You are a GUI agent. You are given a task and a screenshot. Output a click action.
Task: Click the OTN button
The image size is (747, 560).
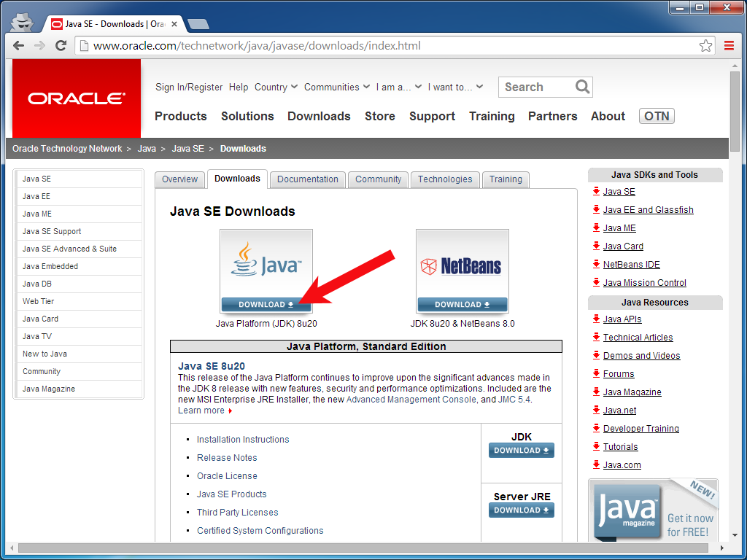click(657, 116)
